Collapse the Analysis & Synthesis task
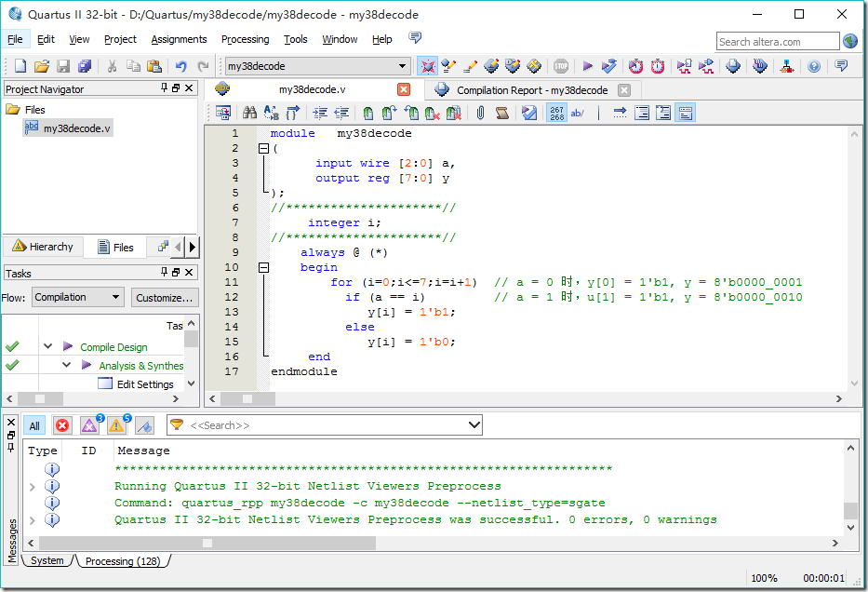Screen dimensions: 868x592 click(x=66, y=365)
